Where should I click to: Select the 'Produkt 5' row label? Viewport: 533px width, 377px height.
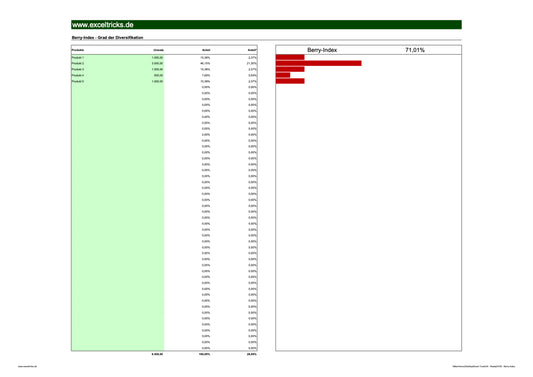click(x=78, y=81)
